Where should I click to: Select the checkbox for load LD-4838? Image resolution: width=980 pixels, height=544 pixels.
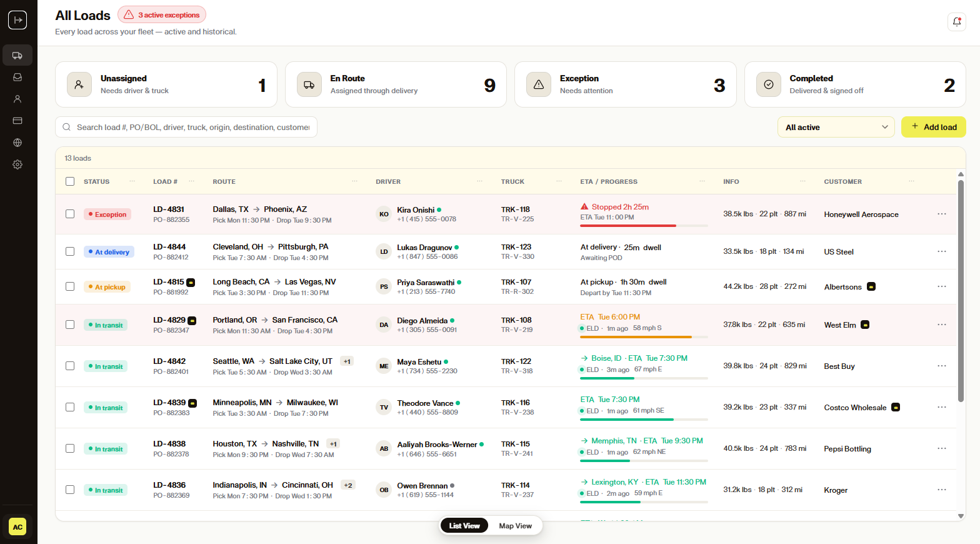pos(70,448)
